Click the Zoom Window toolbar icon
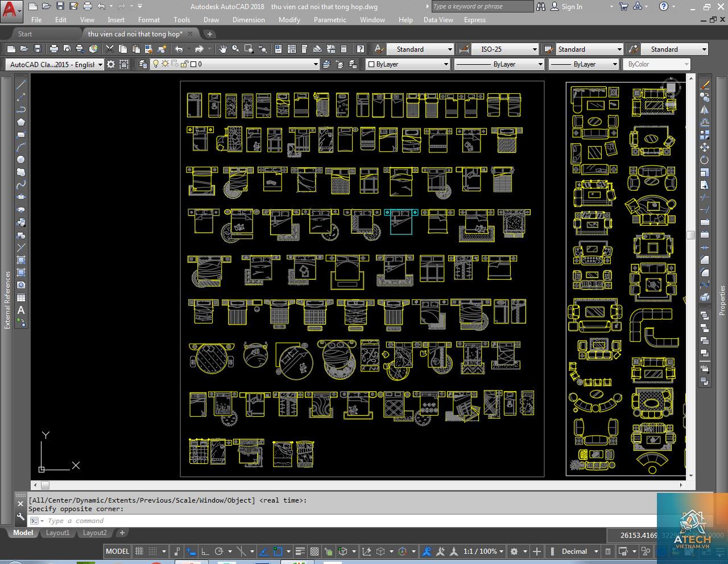728x564 pixels. click(249, 49)
